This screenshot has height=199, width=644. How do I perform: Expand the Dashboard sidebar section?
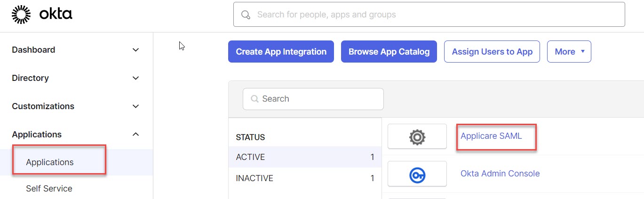pos(136,50)
